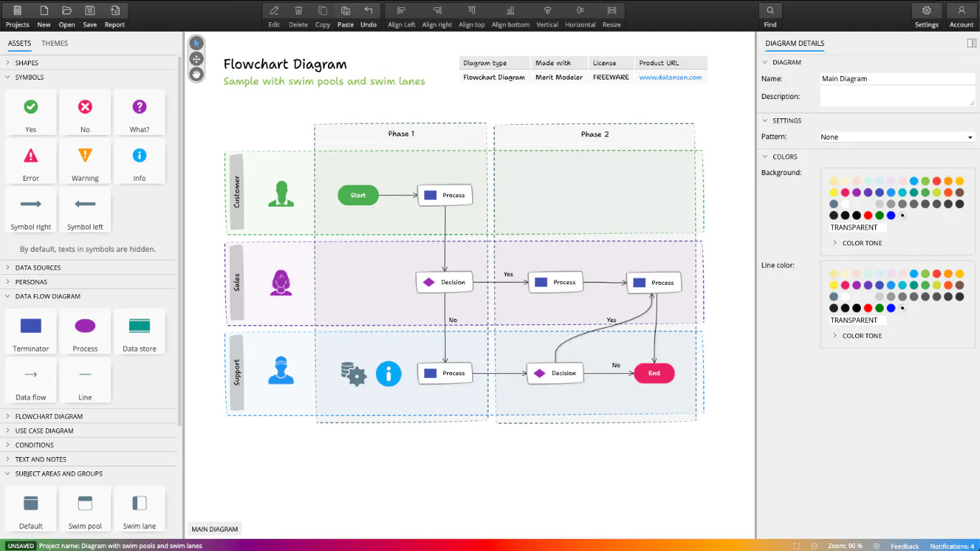Select the DIAGRAM DETAILS tab
This screenshot has width=980, height=551.
click(794, 43)
